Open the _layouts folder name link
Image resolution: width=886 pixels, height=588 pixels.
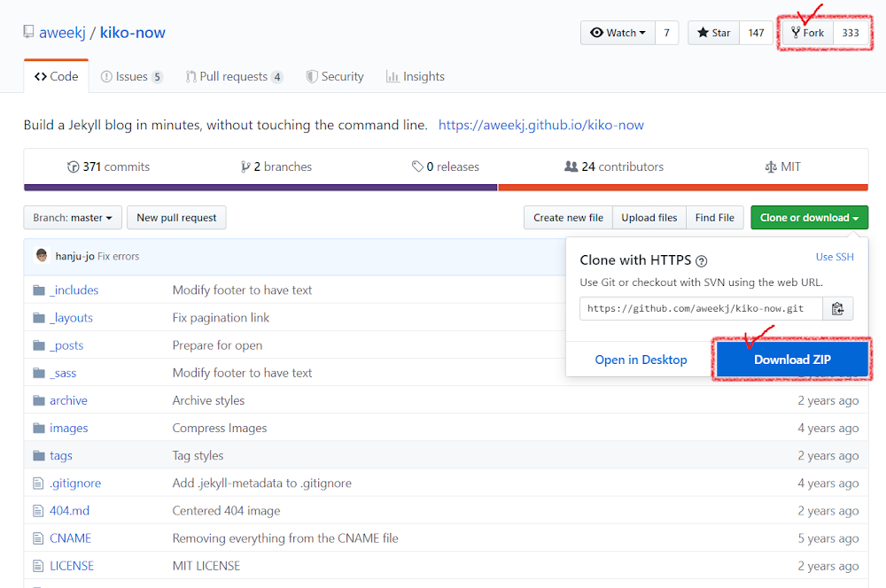[x=71, y=318]
